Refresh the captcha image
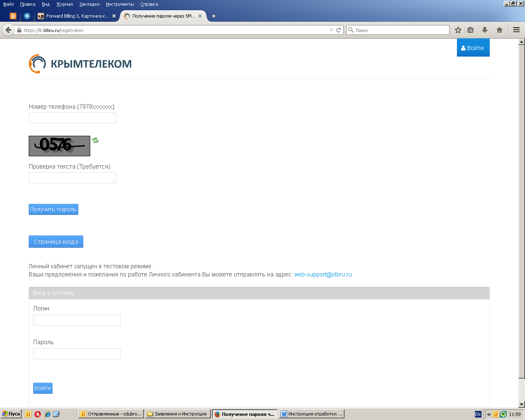The height and width of the screenshot is (420, 525). 95,140
